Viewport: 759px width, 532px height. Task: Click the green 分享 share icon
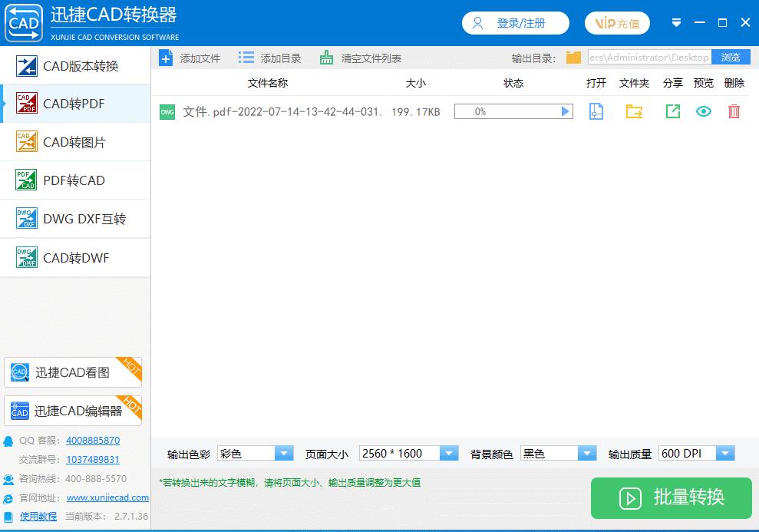(672, 111)
